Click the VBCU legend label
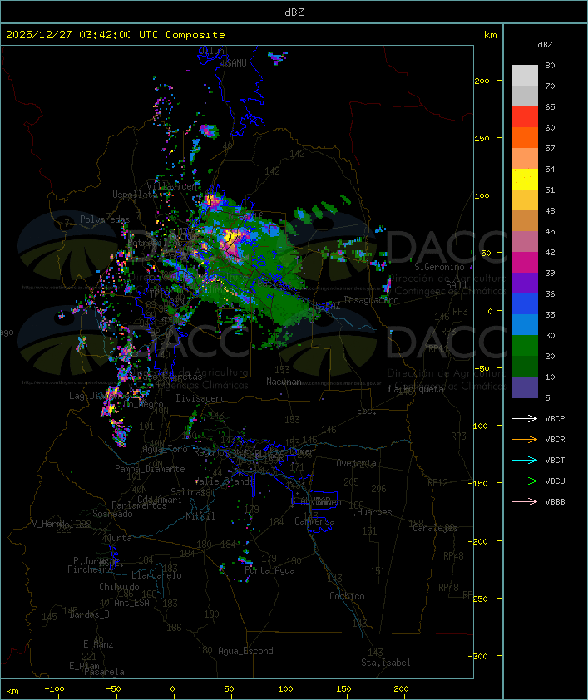The height and width of the screenshot is (700, 588). click(555, 481)
